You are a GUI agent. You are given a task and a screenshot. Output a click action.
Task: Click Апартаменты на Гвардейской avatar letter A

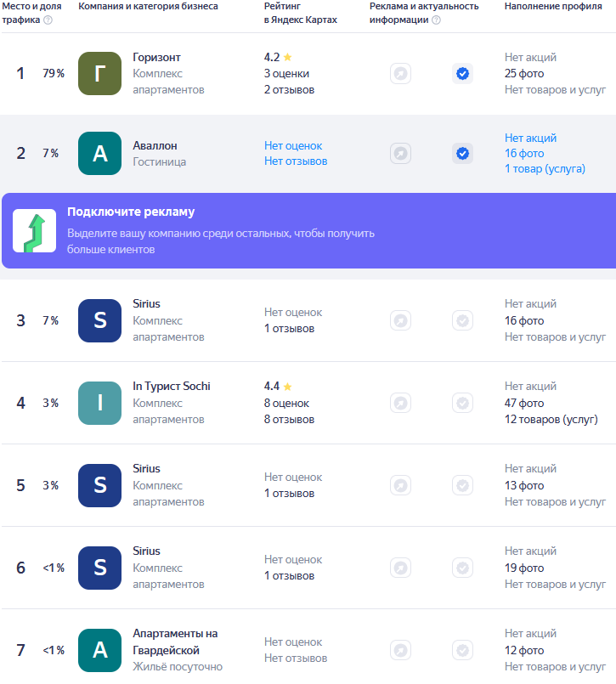coord(100,650)
